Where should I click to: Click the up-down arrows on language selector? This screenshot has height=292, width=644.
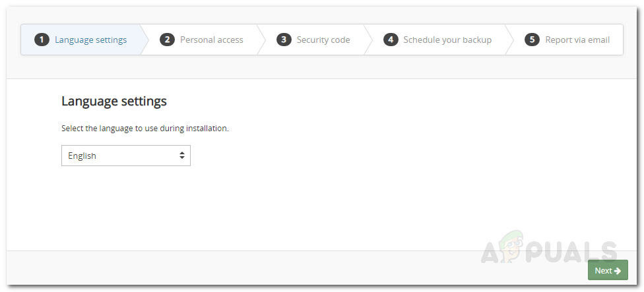181,156
